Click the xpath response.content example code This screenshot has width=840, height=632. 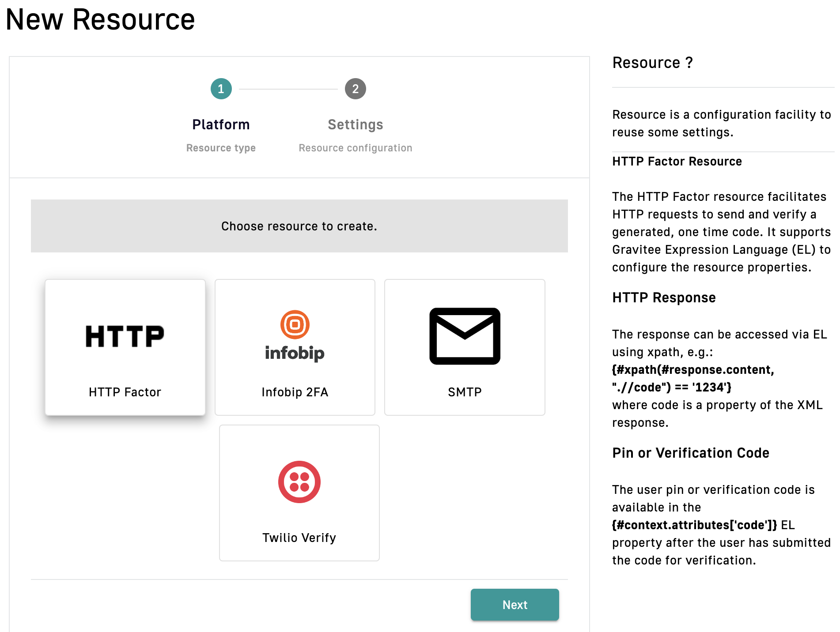pos(692,378)
